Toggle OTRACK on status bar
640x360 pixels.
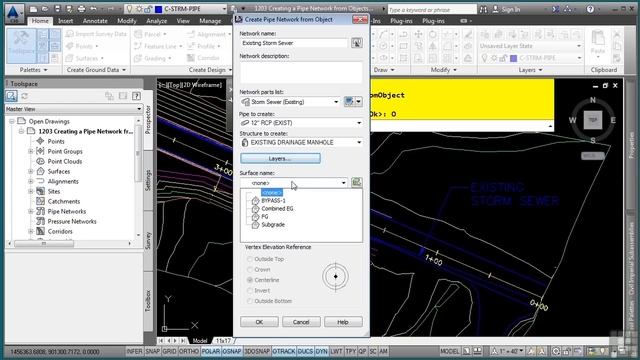tap(284, 351)
